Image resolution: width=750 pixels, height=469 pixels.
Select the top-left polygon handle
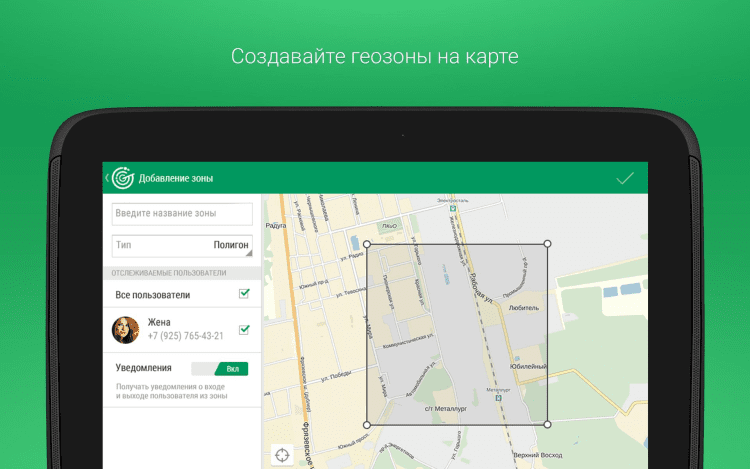coord(367,244)
